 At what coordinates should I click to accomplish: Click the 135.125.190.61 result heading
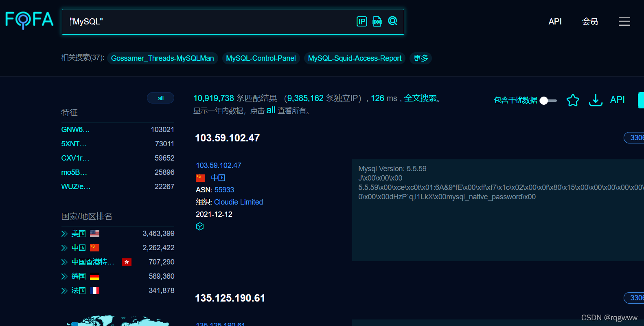tap(230, 298)
